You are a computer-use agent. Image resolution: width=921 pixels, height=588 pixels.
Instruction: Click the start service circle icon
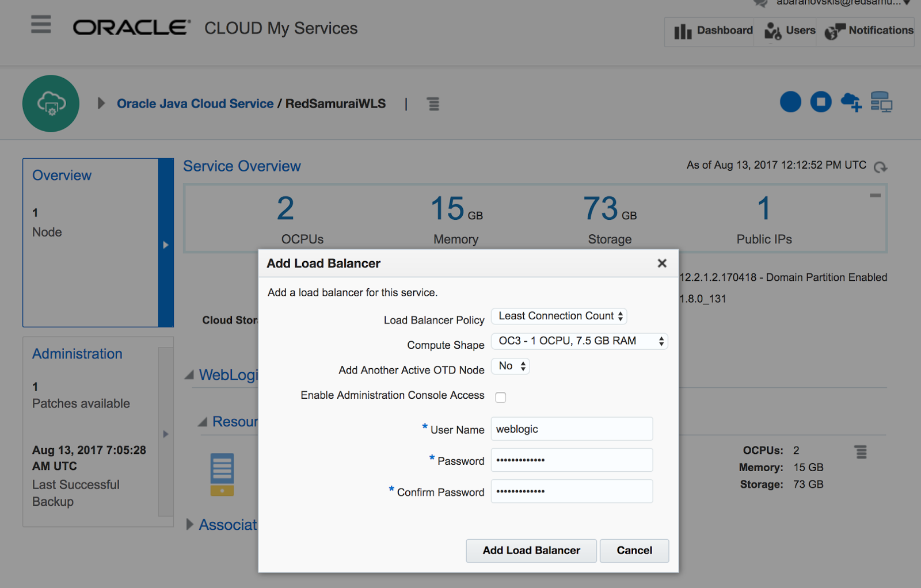click(790, 102)
